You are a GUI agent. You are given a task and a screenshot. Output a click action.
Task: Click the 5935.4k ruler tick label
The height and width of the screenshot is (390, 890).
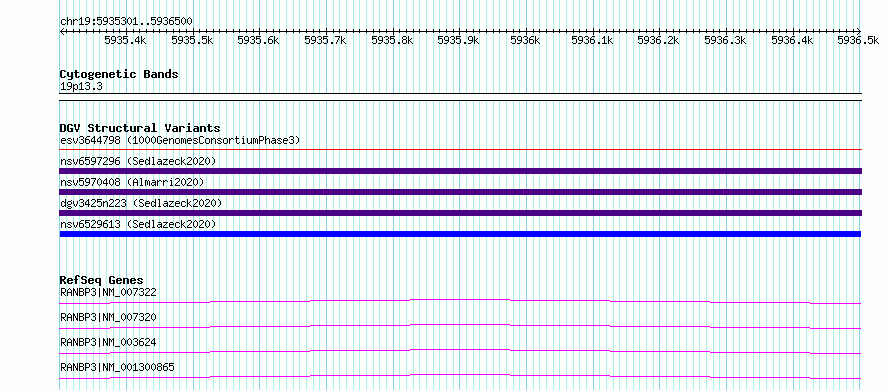[125, 40]
